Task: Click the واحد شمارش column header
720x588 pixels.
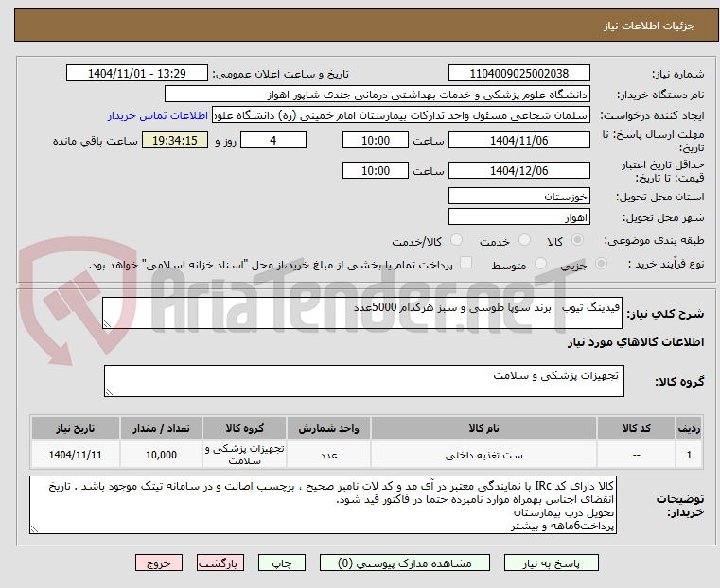Action: click(328, 428)
